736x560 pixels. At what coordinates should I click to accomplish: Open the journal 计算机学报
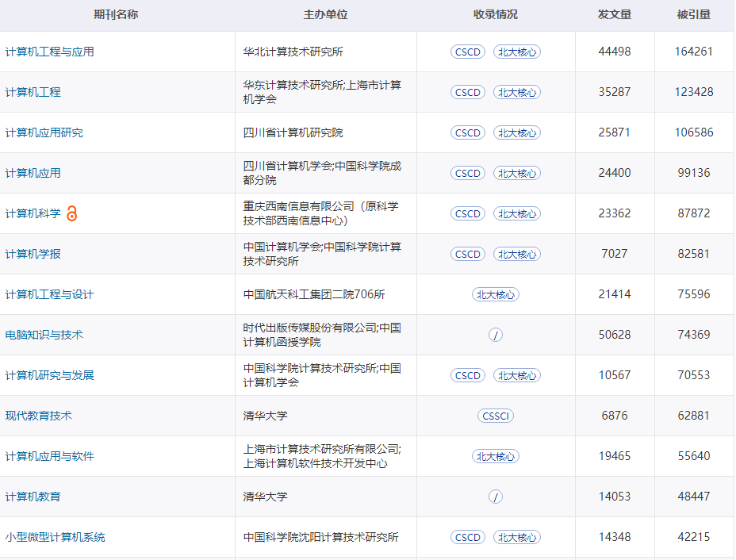pyautogui.click(x=34, y=254)
